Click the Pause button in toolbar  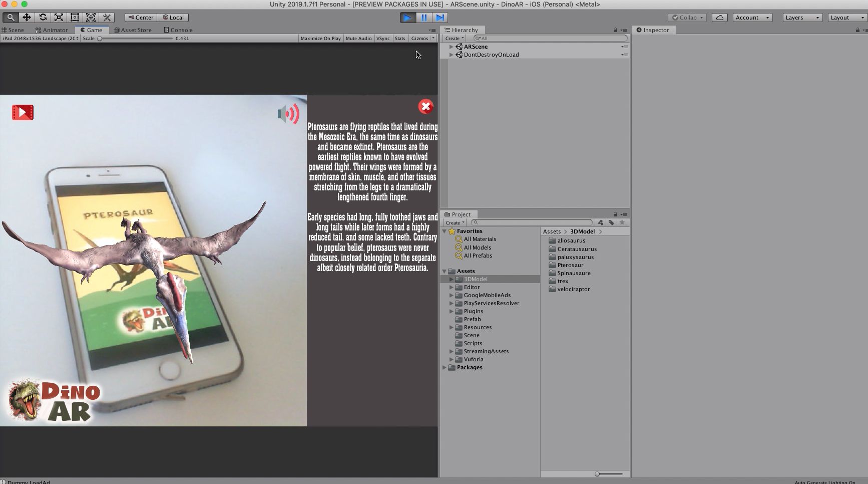click(423, 18)
